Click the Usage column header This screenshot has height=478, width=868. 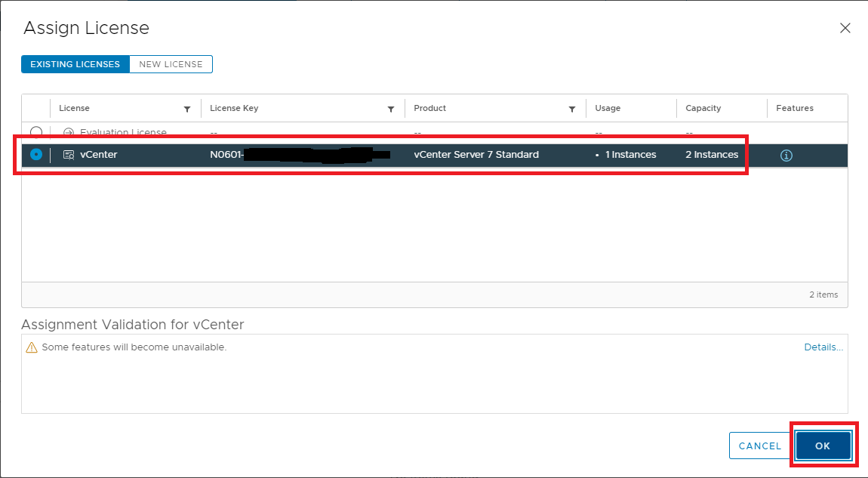tap(608, 108)
